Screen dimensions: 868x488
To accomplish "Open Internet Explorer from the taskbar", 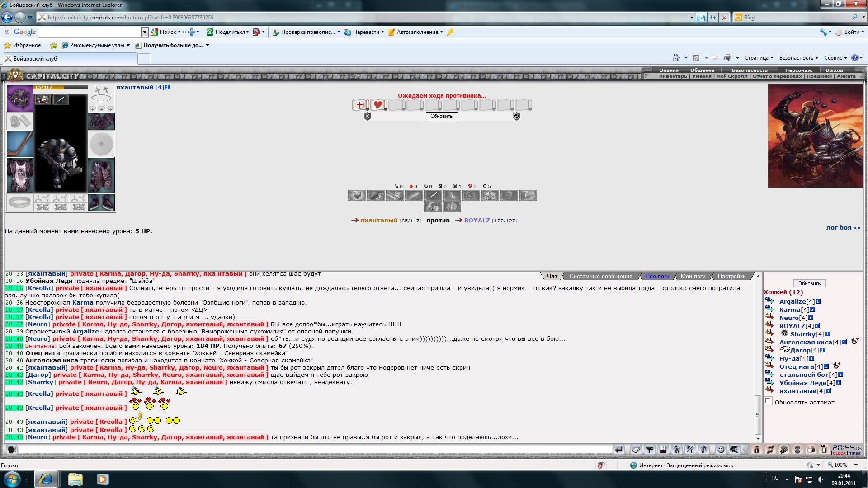I will (46, 479).
